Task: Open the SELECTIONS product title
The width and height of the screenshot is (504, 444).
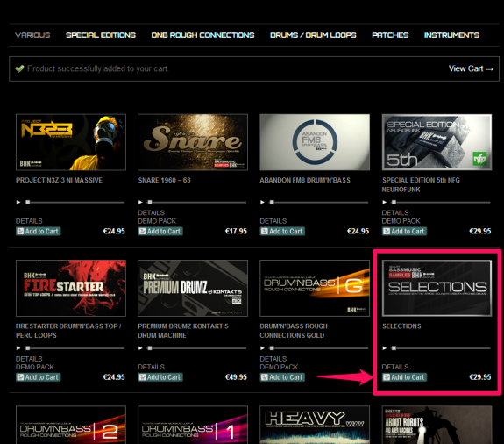Action: point(401,326)
